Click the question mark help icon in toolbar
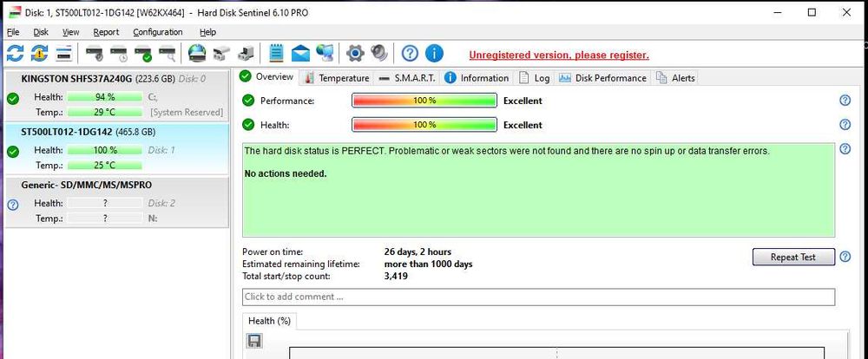 tap(410, 53)
